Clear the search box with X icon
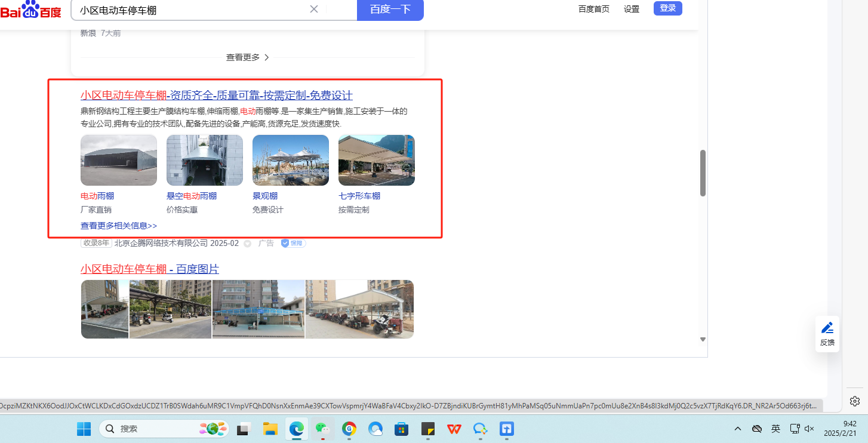This screenshot has height=443, width=868. point(314,9)
